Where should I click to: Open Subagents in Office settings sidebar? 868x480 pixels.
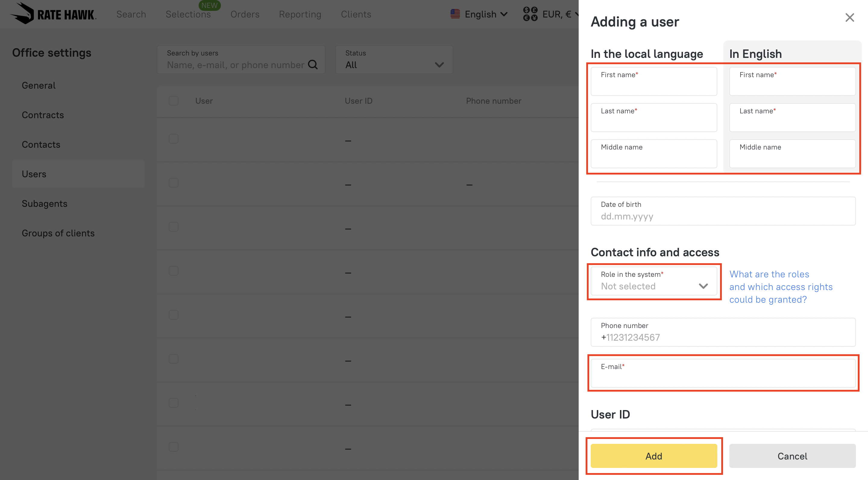pos(45,204)
